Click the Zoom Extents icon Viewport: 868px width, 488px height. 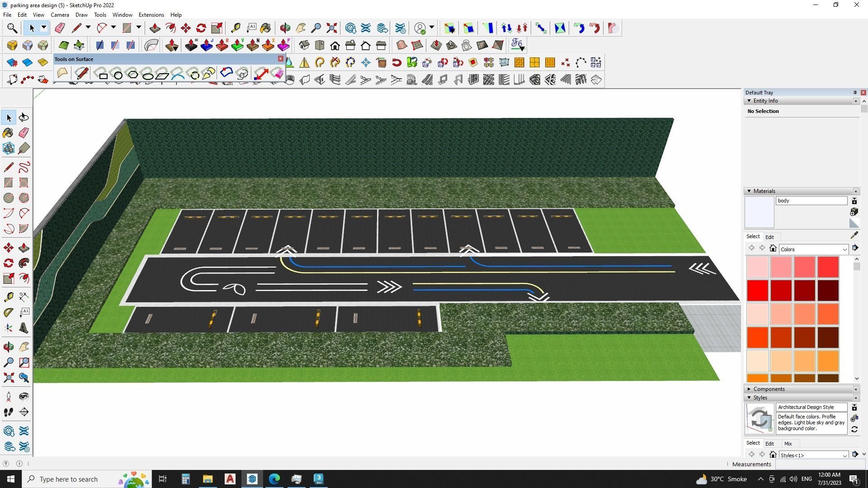click(8, 378)
